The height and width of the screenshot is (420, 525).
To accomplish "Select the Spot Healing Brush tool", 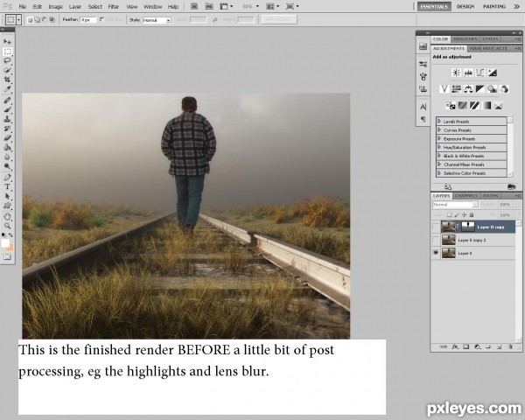I will pyautogui.click(x=7, y=100).
